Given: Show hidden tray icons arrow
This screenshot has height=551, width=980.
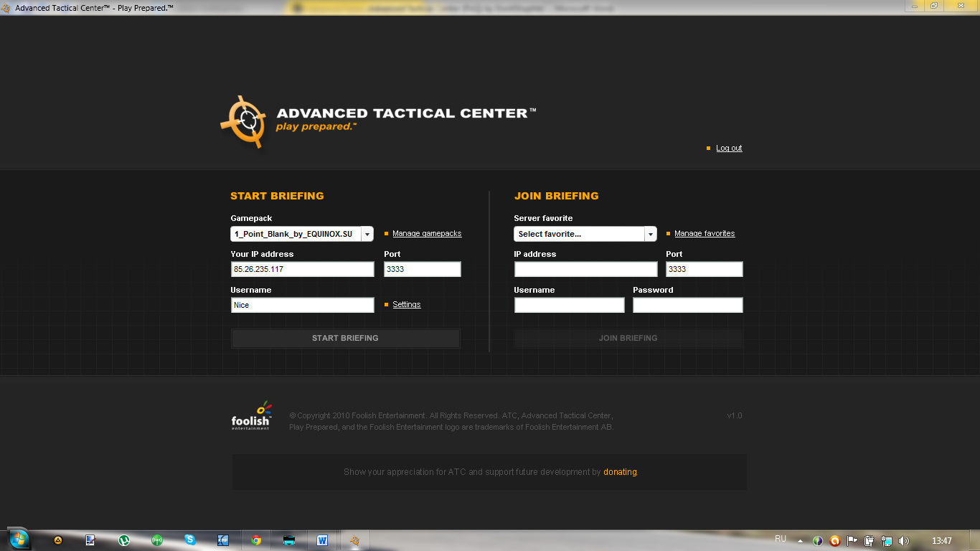Looking at the screenshot, I should tap(800, 541).
